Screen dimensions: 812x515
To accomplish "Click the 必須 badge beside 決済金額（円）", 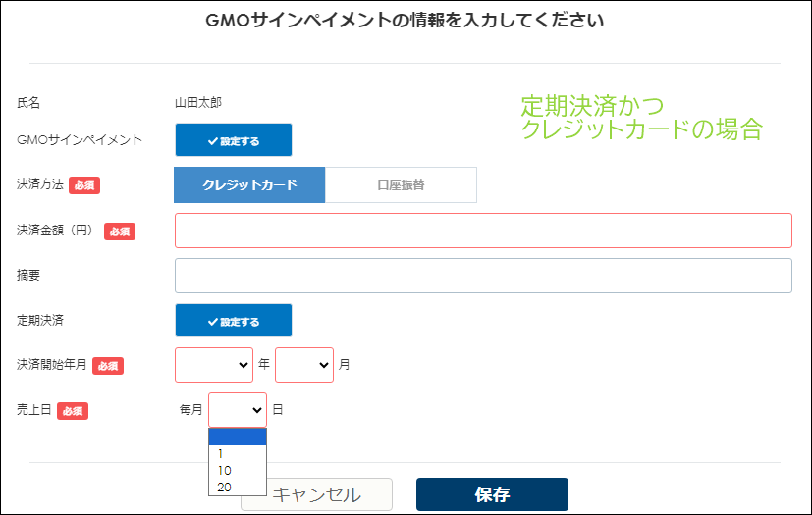I will click(x=120, y=232).
